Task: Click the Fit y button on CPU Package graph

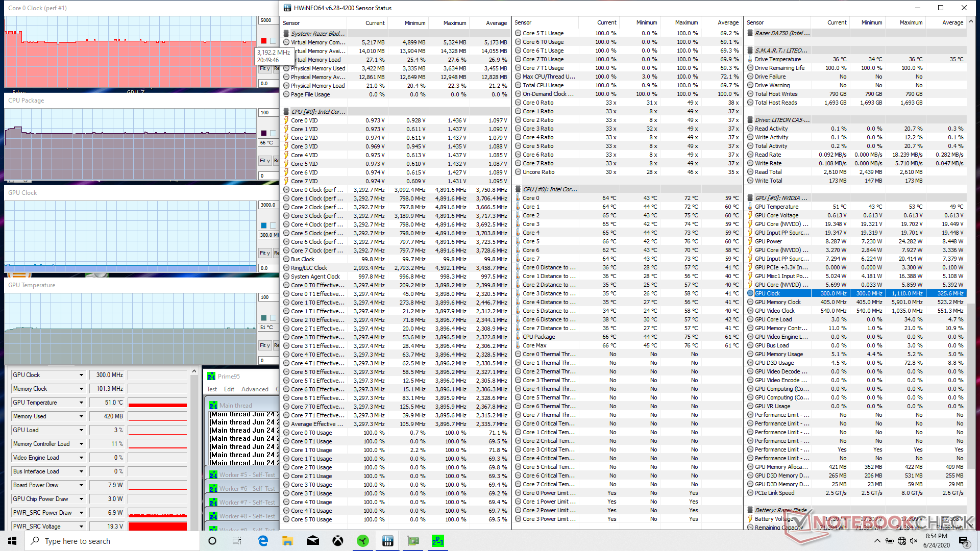Action: [x=264, y=161]
